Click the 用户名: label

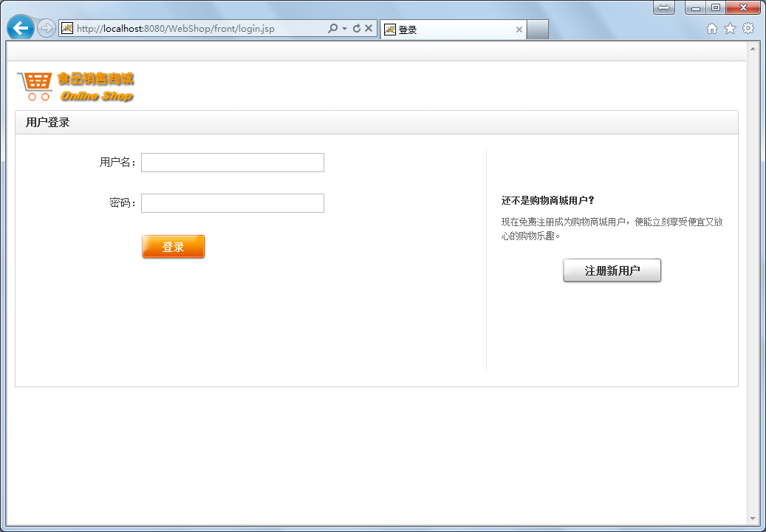(x=118, y=163)
